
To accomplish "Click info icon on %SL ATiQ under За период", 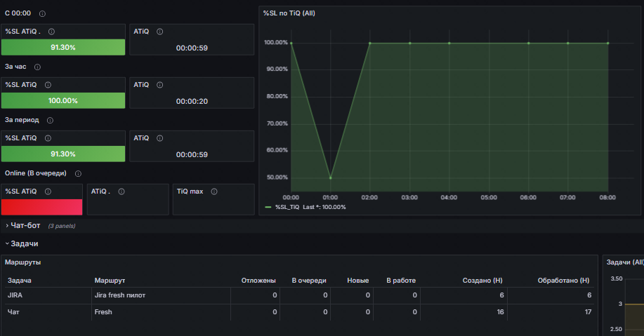I will pyautogui.click(x=48, y=138).
